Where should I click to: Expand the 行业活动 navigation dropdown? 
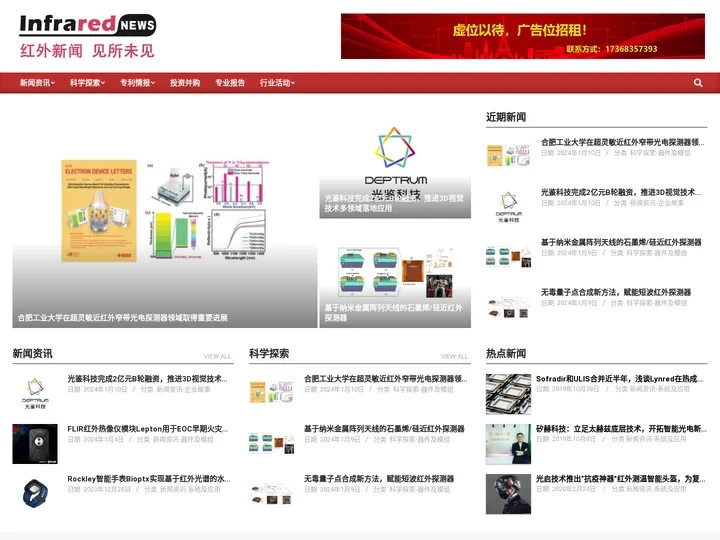click(277, 83)
